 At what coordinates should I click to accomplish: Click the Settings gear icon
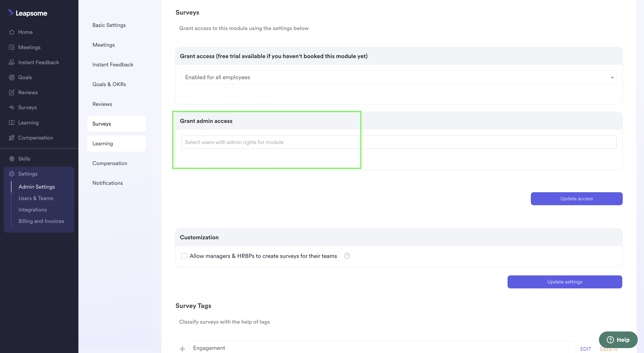point(12,174)
